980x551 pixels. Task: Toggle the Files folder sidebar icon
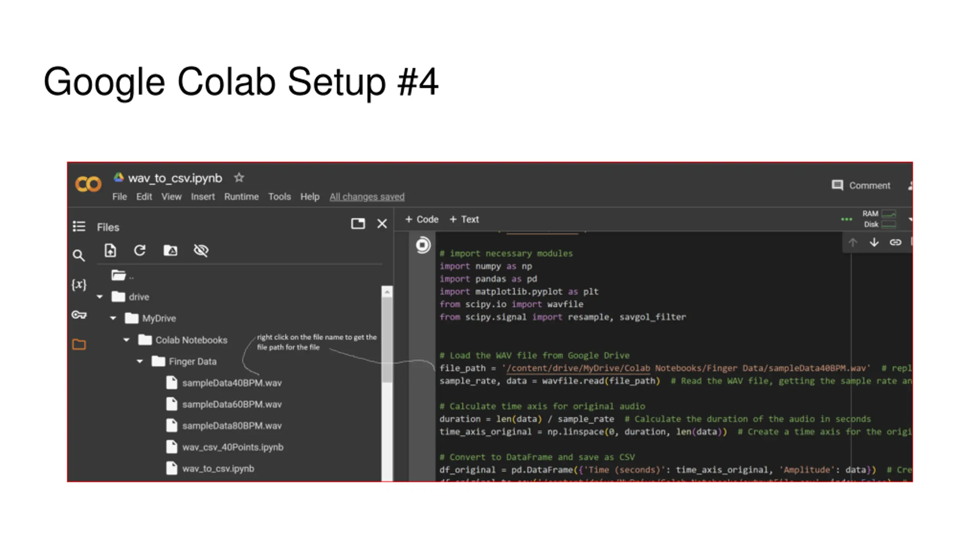pos(79,344)
